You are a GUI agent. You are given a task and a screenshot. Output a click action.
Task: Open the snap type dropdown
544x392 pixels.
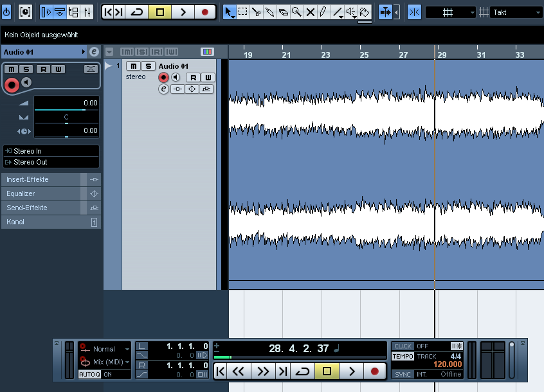point(450,12)
